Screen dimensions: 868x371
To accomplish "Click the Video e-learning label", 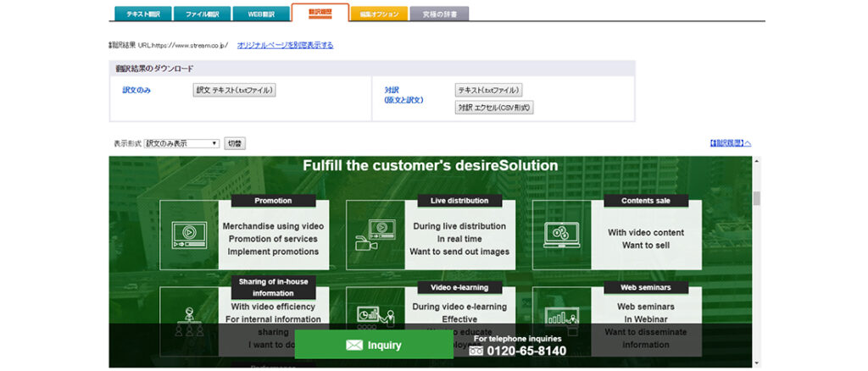I will click(x=459, y=287).
